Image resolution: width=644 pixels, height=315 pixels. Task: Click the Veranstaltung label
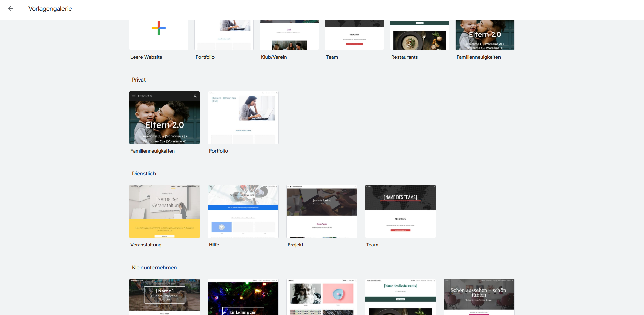tap(146, 245)
